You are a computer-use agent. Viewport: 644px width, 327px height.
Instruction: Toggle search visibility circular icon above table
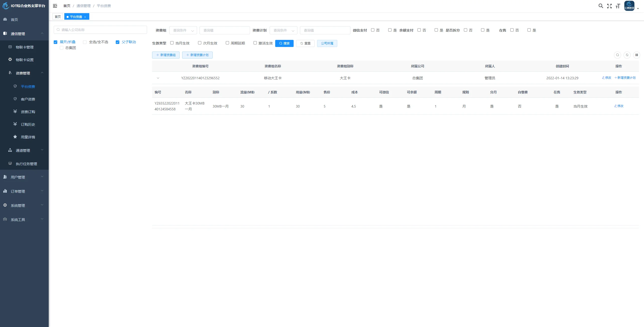pos(617,55)
